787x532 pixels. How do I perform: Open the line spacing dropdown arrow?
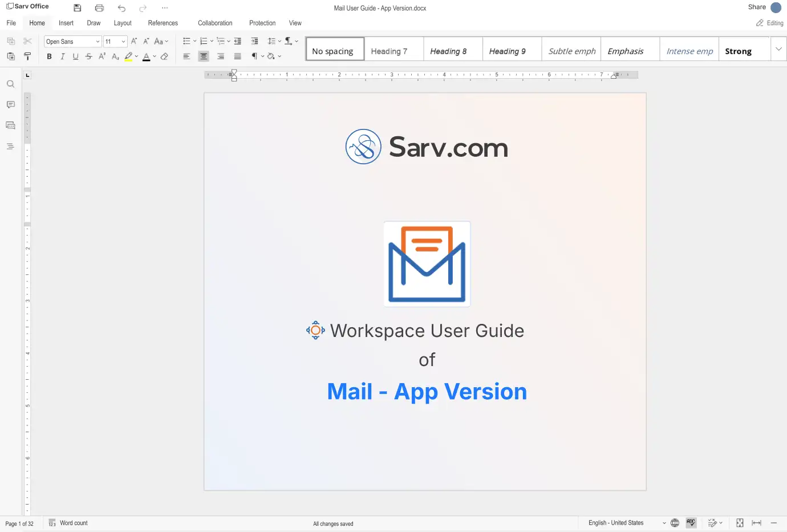click(x=279, y=41)
